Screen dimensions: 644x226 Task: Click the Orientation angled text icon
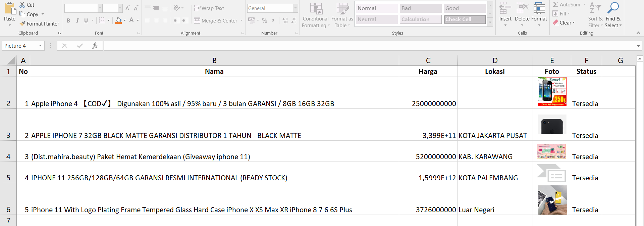[177, 8]
